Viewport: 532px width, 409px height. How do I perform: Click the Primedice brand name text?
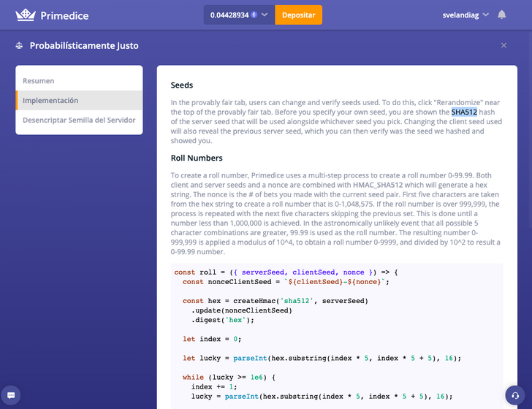64,15
